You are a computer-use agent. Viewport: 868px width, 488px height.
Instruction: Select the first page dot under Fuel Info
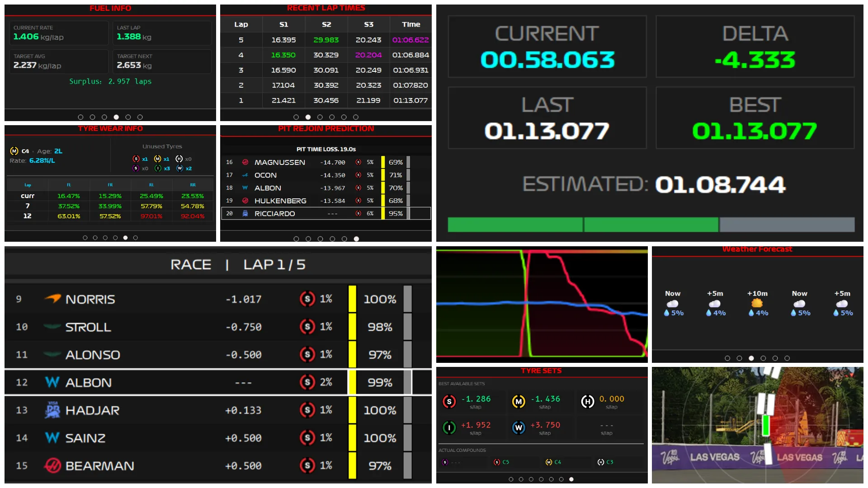[80, 117]
